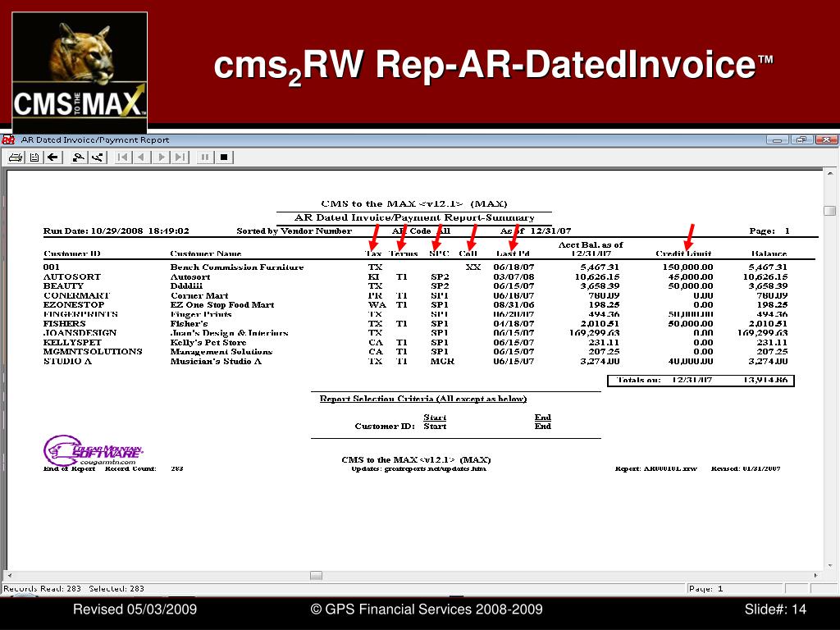Click the '03/07/08' last paid date
The image size is (840, 630).
pos(514,277)
